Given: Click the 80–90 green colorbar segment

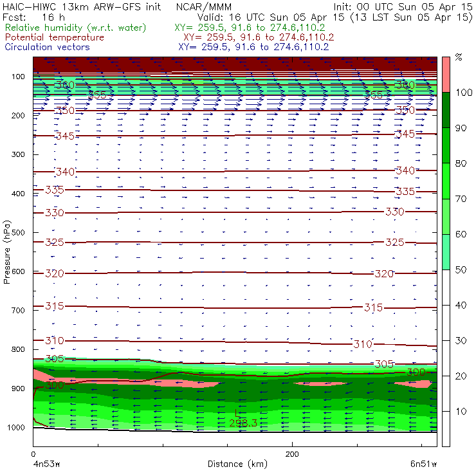Looking at the screenshot, I should pyautogui.click(x=446, y=145).
